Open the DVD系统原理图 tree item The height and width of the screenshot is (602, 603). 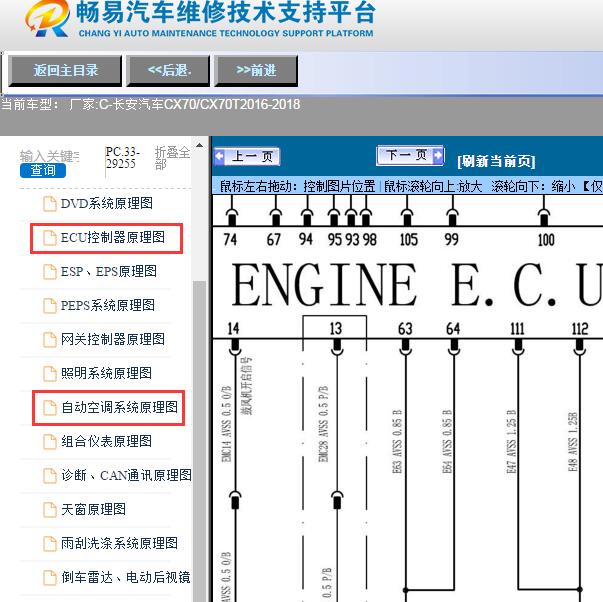point(107,203)
